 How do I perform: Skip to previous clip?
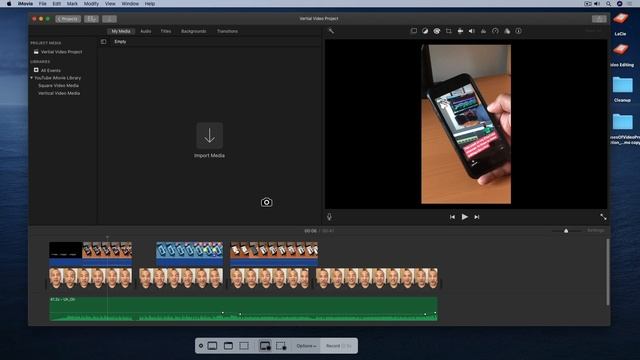click(x=452, y=217)
